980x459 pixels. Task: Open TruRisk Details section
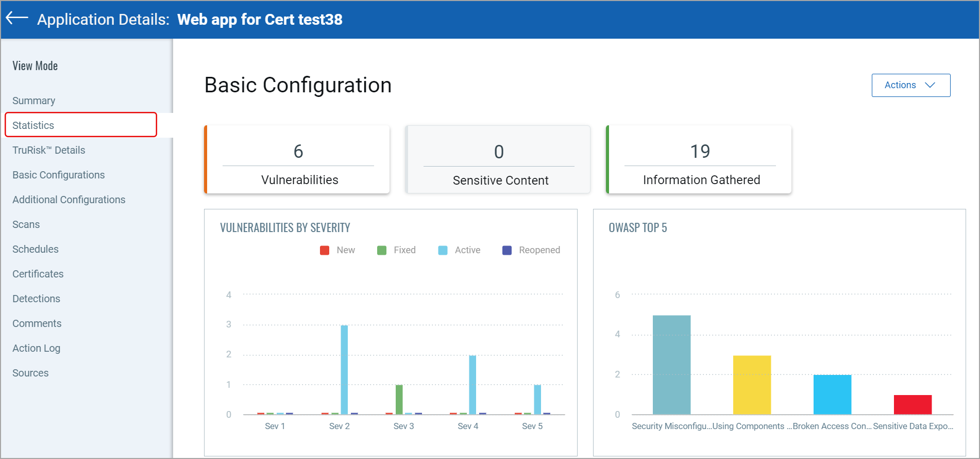(x=49, y=150)
